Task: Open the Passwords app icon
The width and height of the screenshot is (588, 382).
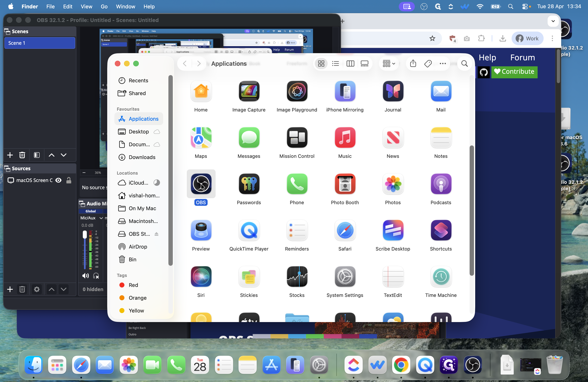Action: coord(249,184)
